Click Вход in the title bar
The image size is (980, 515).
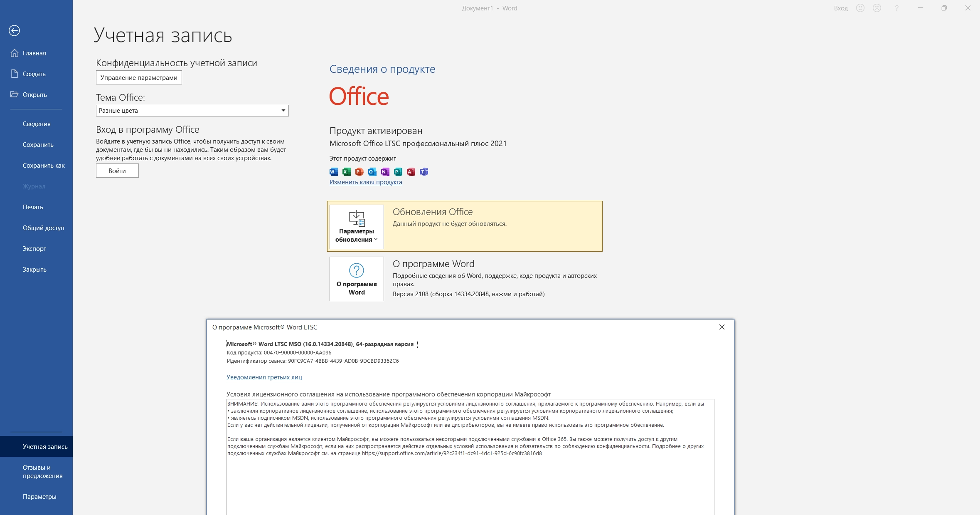[841, 8]
